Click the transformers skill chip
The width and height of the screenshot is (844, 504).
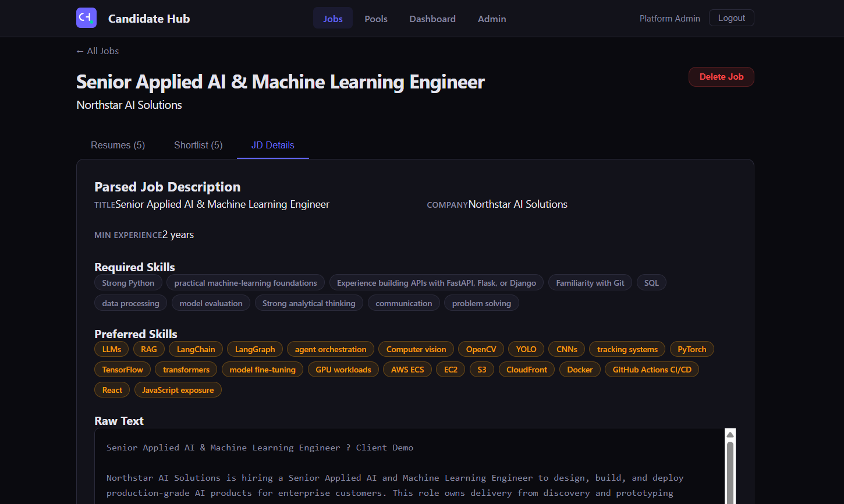(186, 370)
